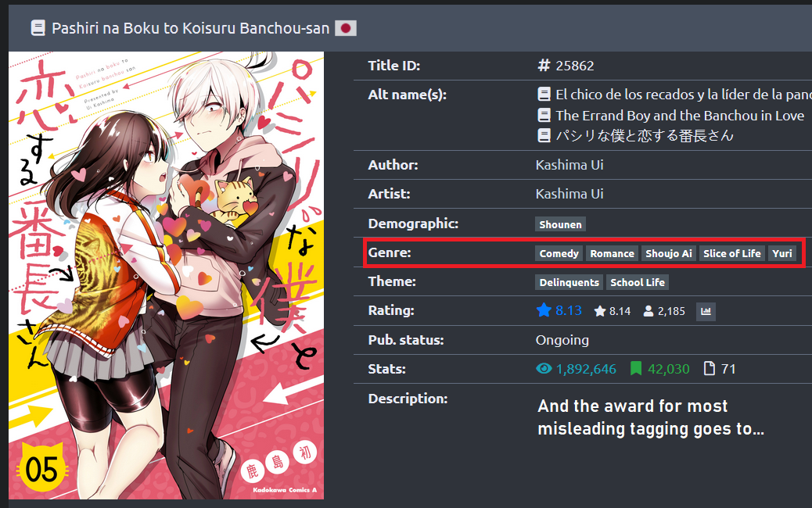Open the manga cover image
The image size is (812, 508).
coord(166,275)
